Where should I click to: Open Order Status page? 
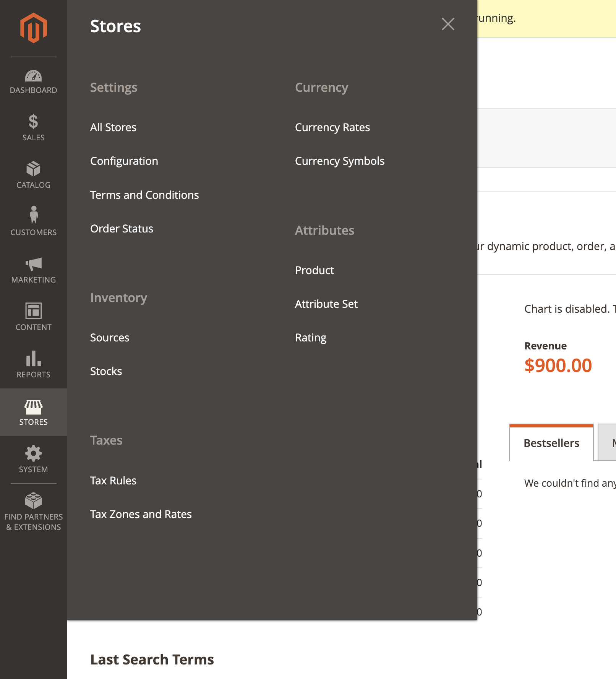coord(122,229)
